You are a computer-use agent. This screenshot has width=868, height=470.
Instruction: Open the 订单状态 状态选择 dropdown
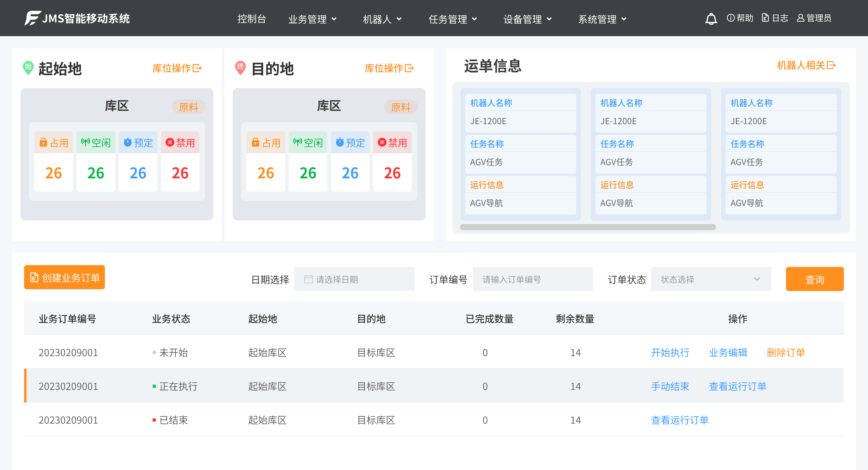(711, 279)
